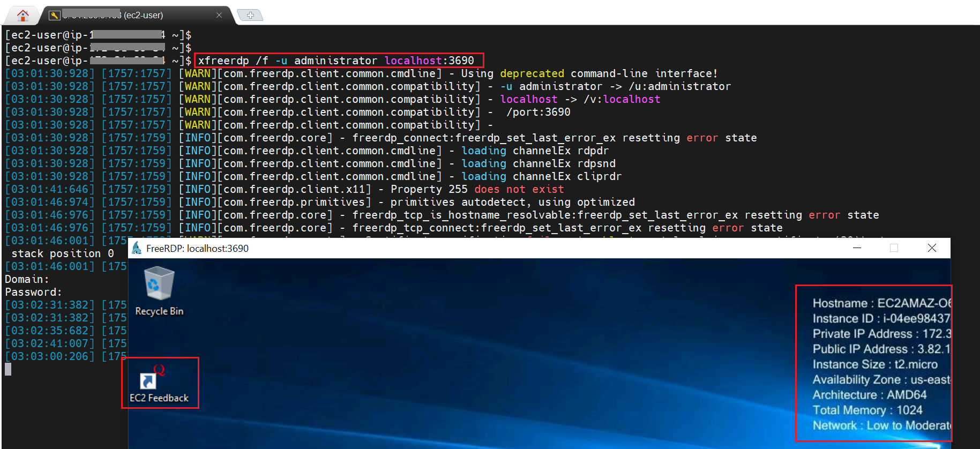Click the FreeRDP window title icon
The image size is (980, 449).
[x=137, y=248]
